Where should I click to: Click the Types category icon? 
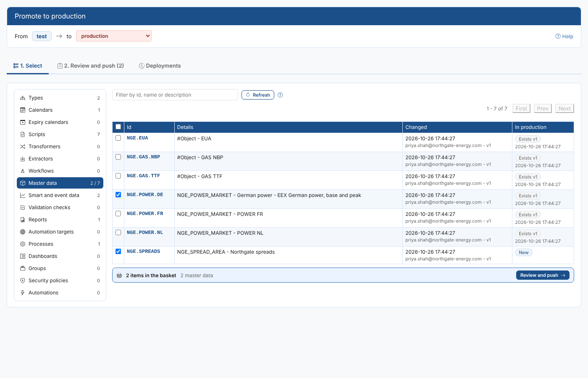23,98
